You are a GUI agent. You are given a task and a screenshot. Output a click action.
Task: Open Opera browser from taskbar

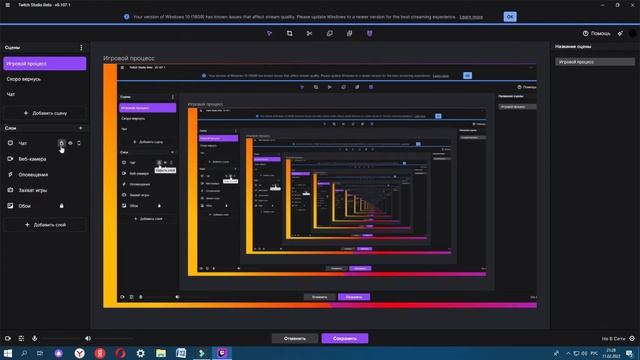(x=120, y=353)
